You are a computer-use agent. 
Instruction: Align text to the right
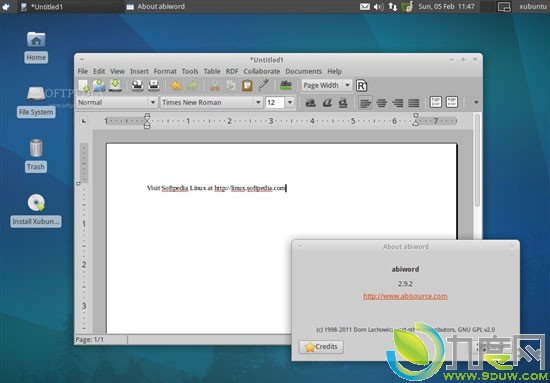(398, 103)
